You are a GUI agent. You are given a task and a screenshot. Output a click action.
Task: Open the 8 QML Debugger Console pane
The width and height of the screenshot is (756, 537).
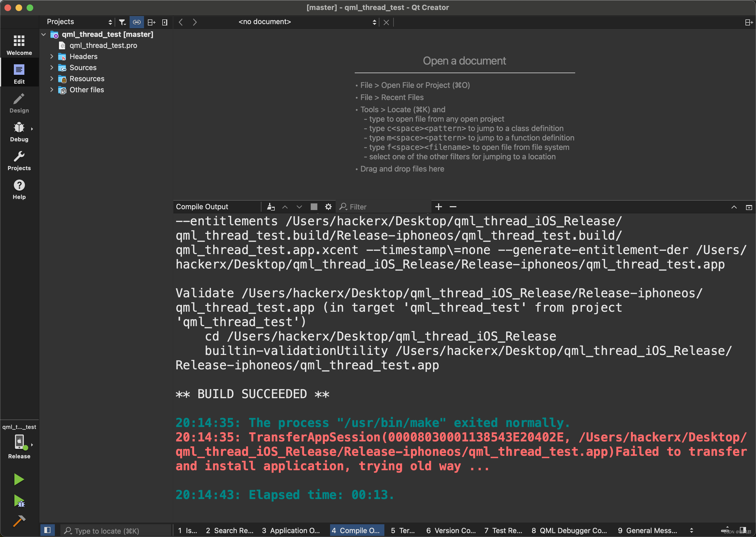(x=569, y=530)
